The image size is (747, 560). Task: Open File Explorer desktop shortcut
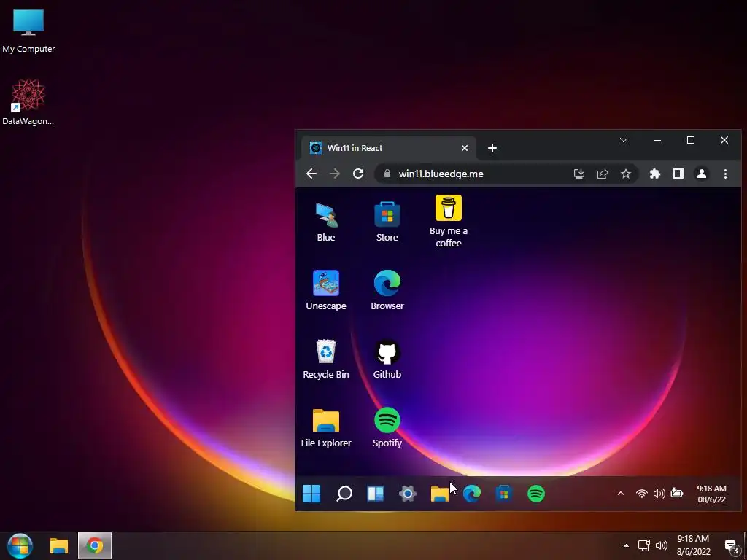(326, 427)
